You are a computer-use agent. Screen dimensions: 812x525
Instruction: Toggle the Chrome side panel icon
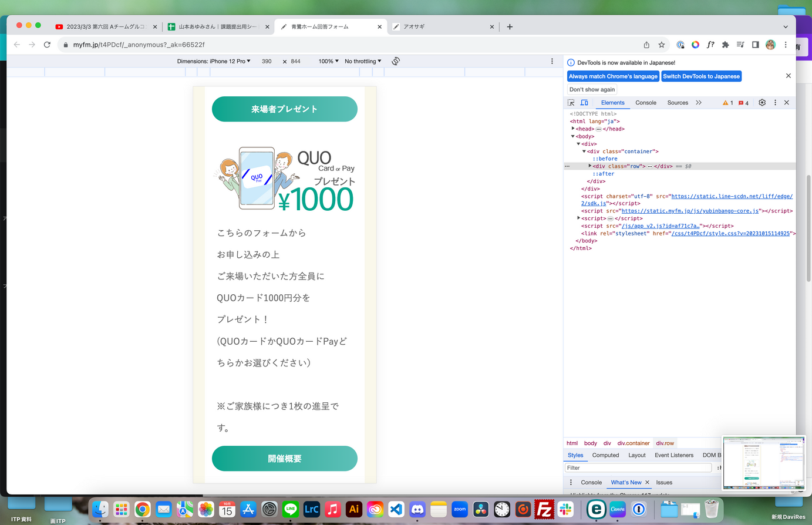(756, 45)
